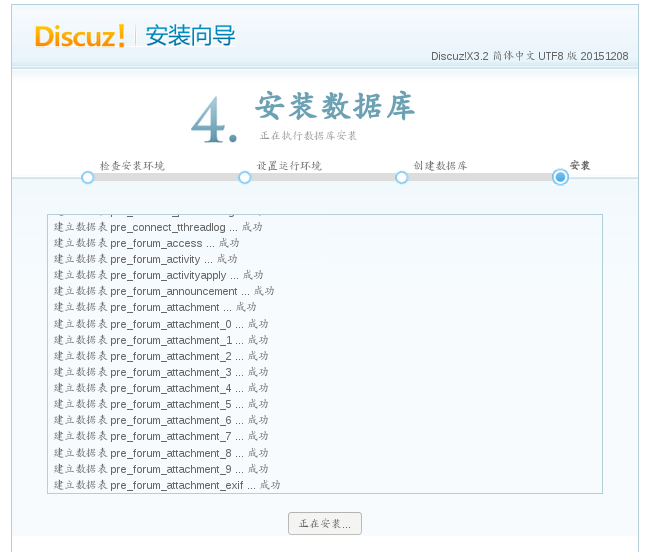658x552 pixels.
Task: Click the pre_forum_attachment log line without suffix
Action: 155,307
